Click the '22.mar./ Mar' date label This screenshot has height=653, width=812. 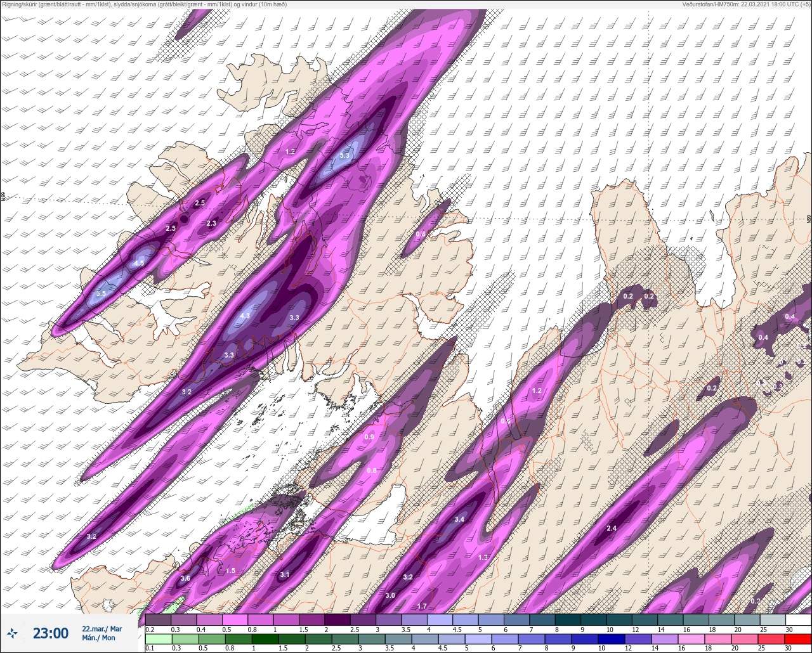tap(101, 629)
